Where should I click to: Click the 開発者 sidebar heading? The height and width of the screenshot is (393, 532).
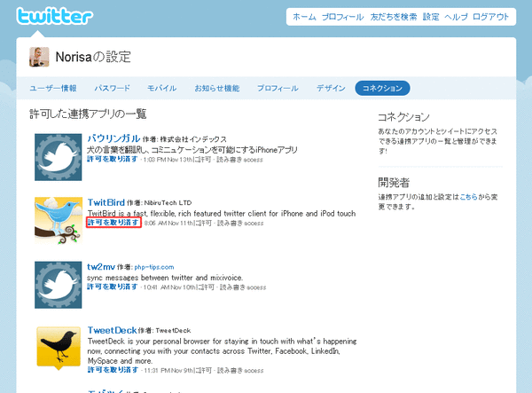(x=394, y=183)
